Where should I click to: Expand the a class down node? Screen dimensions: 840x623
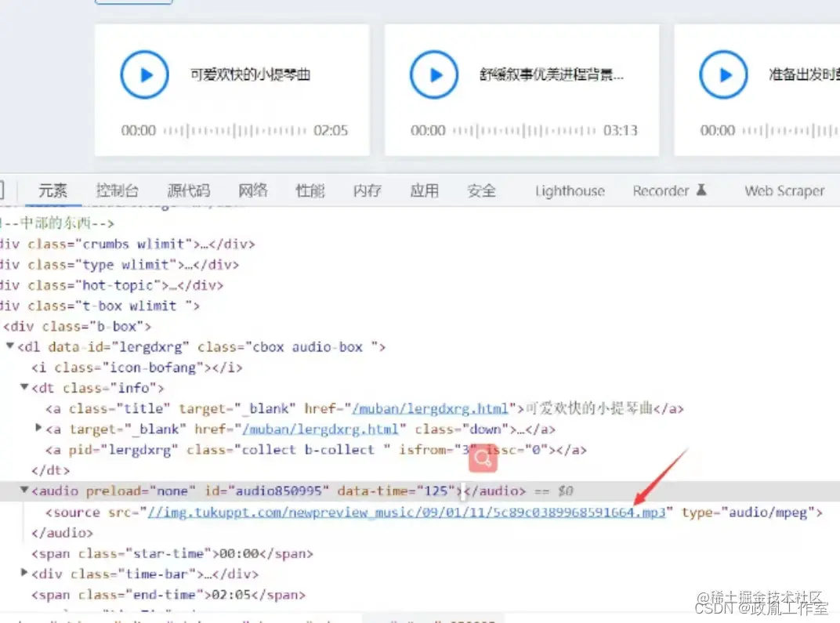point(38,428)
